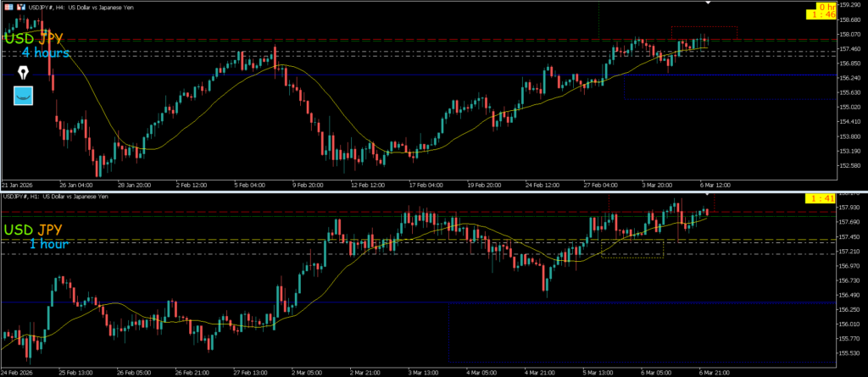The height and width of the screenshot is (377, 868).
Task: Click the "1 hour" timeframe label
Action: [x=48, y=244]
